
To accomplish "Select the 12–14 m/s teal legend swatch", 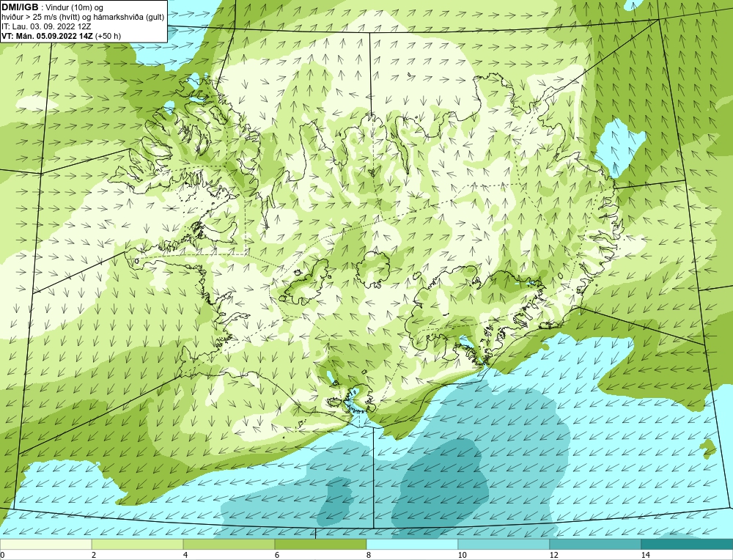I will [595, 544].
